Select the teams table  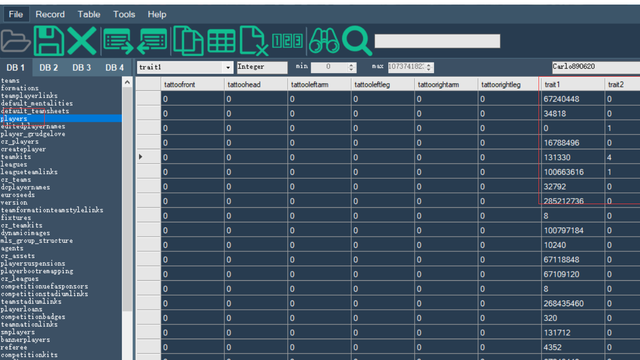tap(10, 80)
